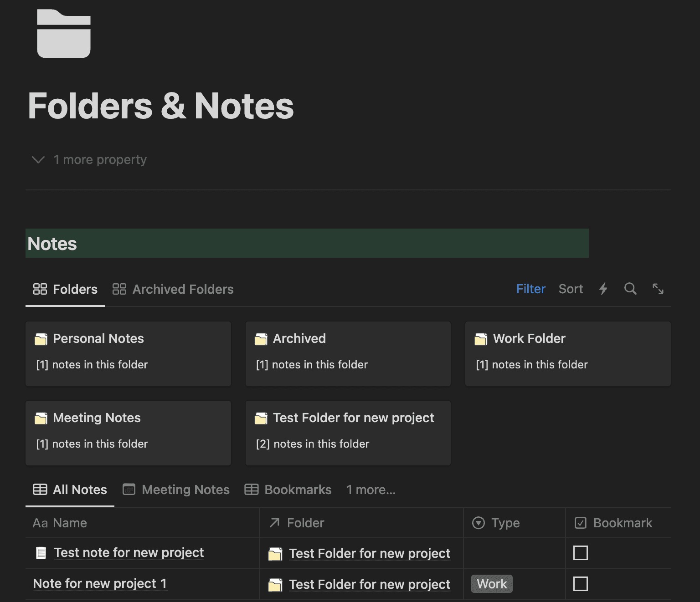Click the Work Folder card's folder icon
The height and width of the screenshot is (602, 700).
point(481,339)
